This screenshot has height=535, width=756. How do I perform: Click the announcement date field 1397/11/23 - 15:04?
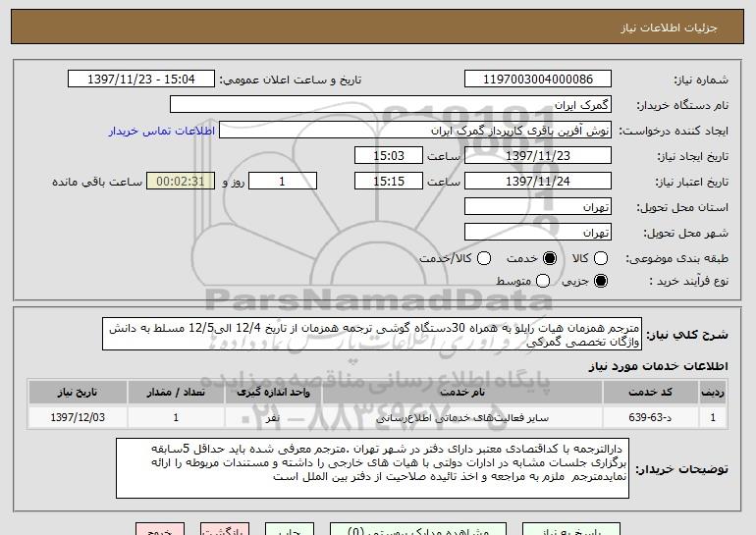coord(141,80)
